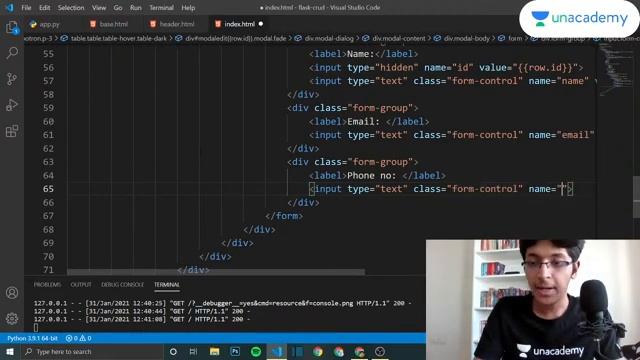640x360 pixels.
Task: Click Python 3.9.1 64-bit interpreter status
Action: pyautogui.click(x=32, y=338)
